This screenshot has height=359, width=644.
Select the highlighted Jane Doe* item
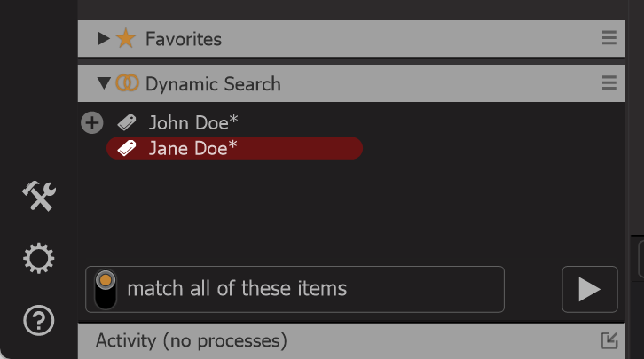234,148
